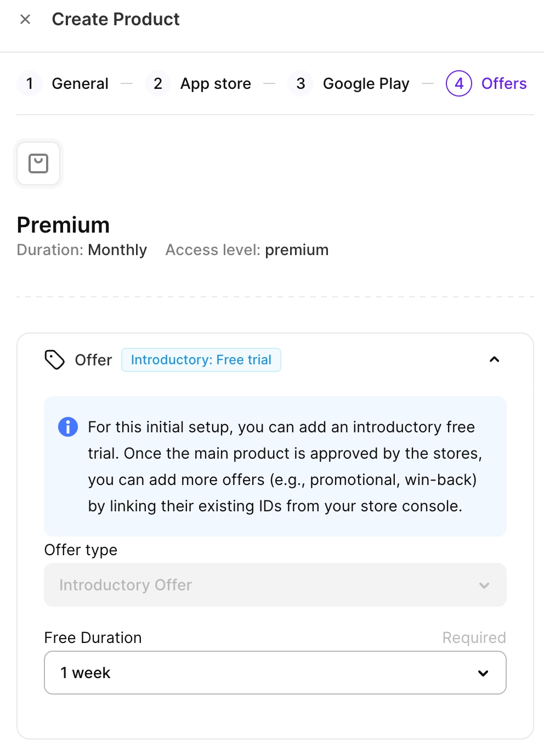The image size is (544, 756).
Task: Click the Free Duration dropdown arrow
Action: pyautogui.click(x=483, y=673)
